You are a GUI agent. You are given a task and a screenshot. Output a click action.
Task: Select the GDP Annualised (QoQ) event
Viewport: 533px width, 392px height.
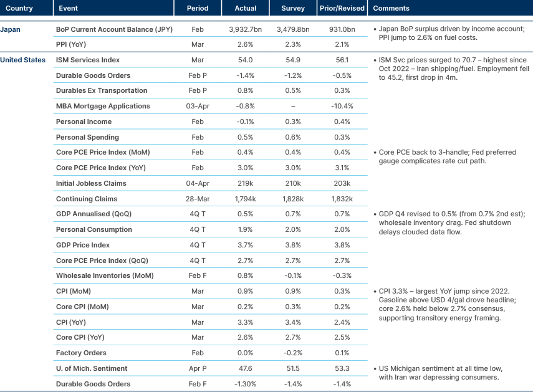point(102,214)
